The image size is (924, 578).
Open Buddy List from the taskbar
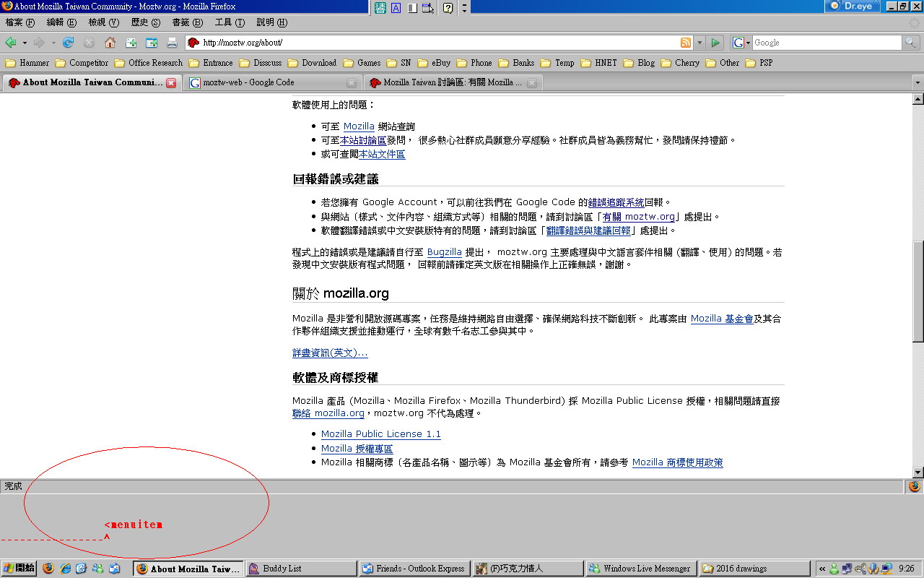(x=301, y=569)
